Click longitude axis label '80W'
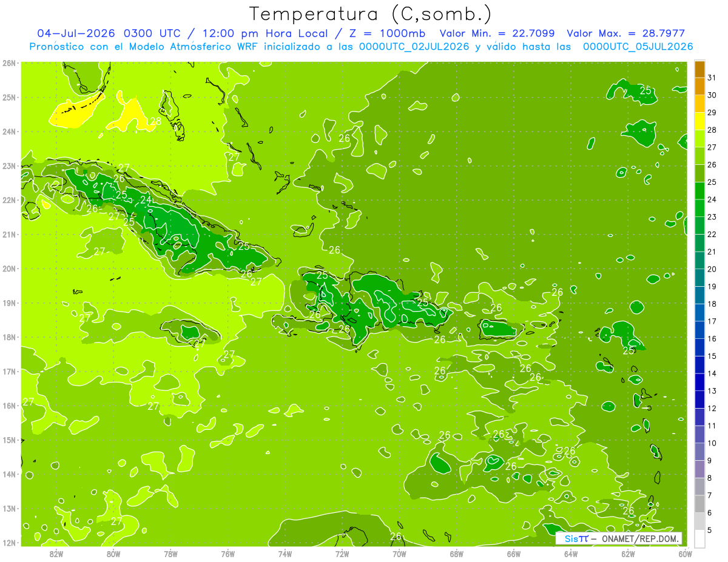The image size is (728, 562). (x=113, y=554)
